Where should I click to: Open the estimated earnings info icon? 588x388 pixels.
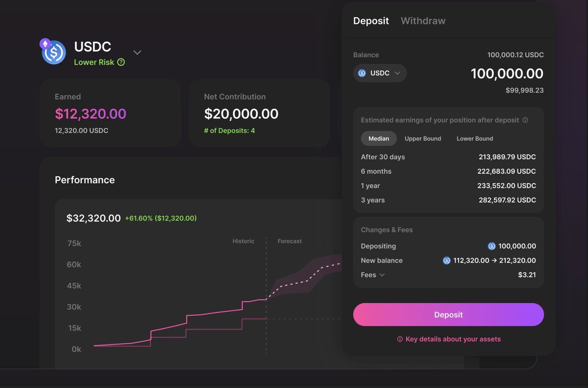(x=525, y=120)
